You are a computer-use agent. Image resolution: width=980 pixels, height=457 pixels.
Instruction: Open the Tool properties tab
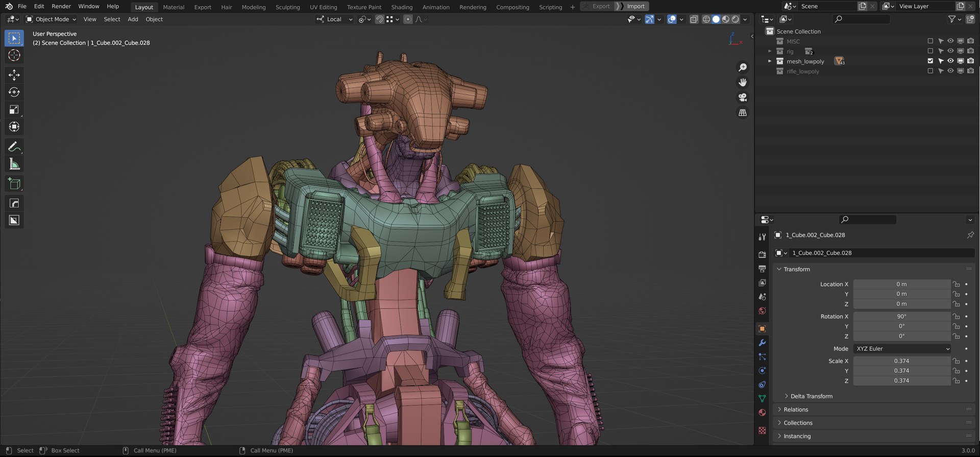click(762, 237)
